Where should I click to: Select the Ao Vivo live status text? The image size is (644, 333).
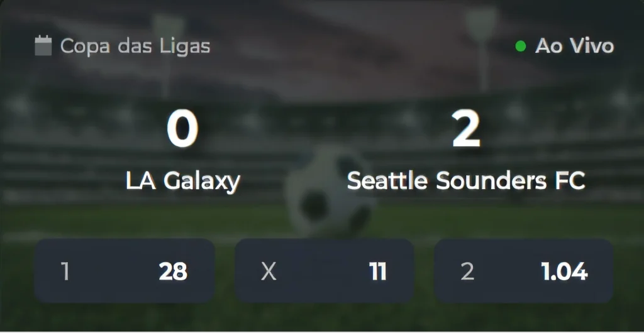click(574, 46)
